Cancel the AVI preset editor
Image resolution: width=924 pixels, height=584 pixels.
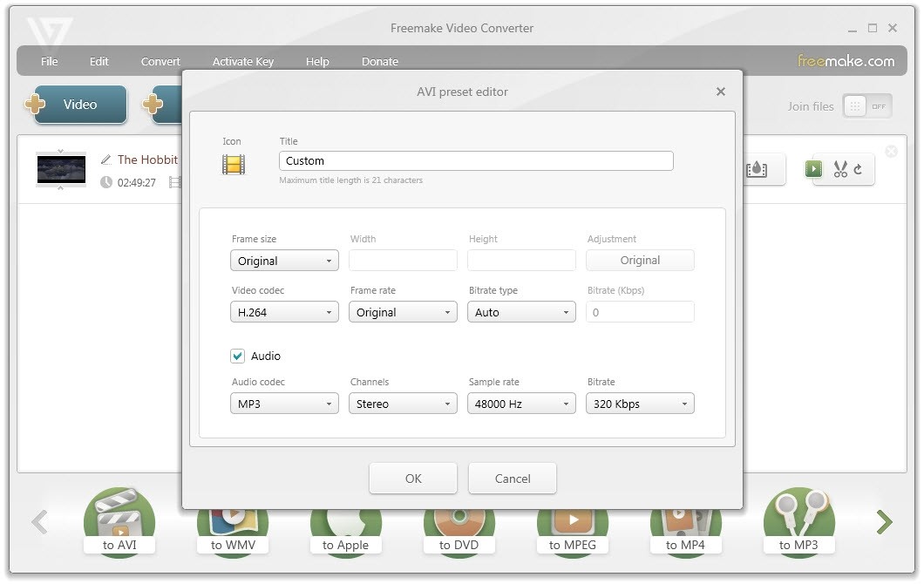pos(512,478)
